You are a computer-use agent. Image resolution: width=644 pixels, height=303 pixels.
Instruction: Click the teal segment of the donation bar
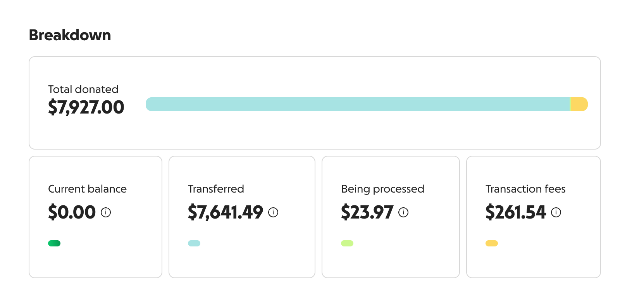(x=356, y=104)
